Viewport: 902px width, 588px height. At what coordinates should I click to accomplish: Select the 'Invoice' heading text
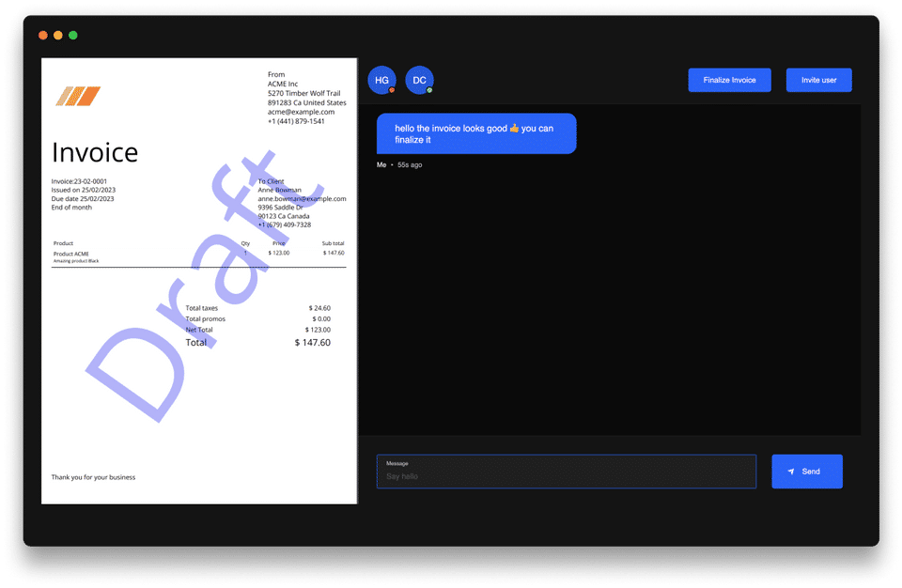point(95,153)
